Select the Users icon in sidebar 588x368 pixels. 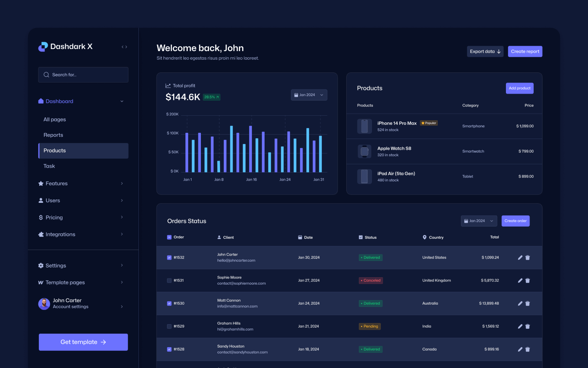pyautogui.click(x=40, y=200)
